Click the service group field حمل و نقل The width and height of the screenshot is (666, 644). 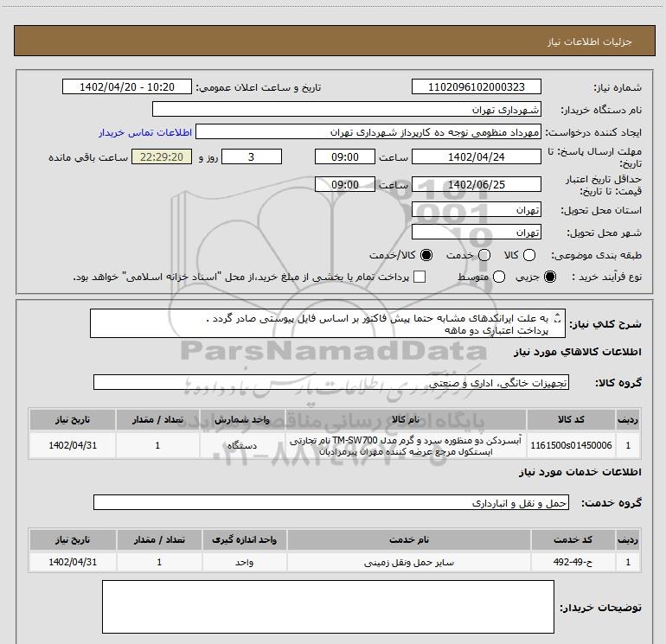click(x=331, y=502)
